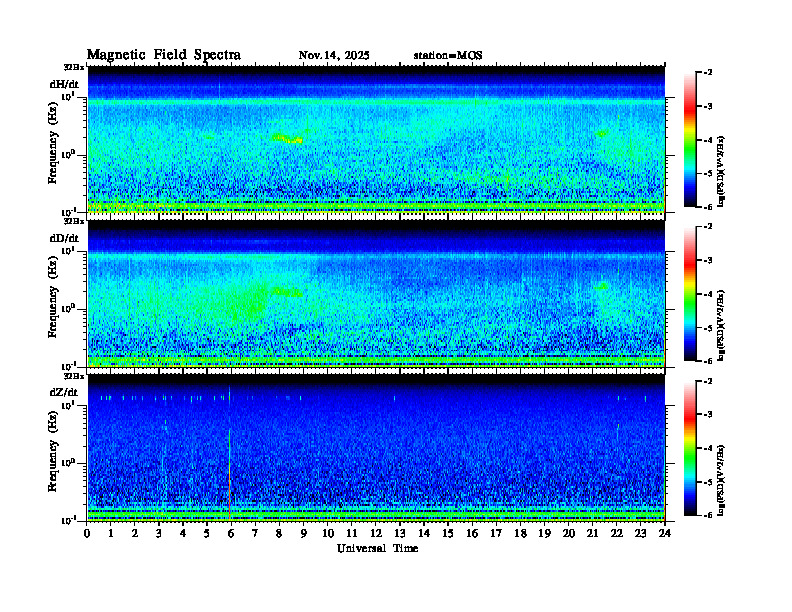Click the hour "10" tick label
The image size is (792, 612).
tap(328, 533)
